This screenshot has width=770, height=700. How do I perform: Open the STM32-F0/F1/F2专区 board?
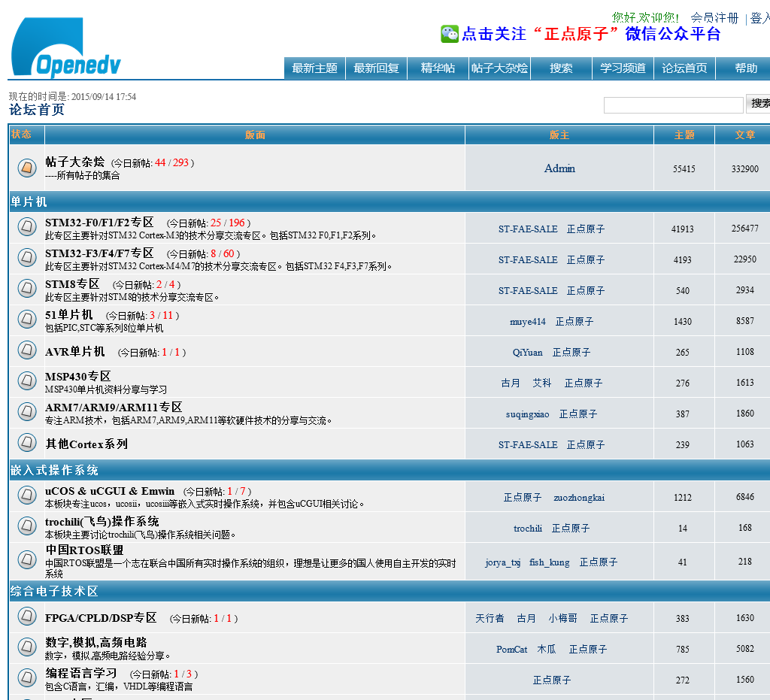point(100,223)
